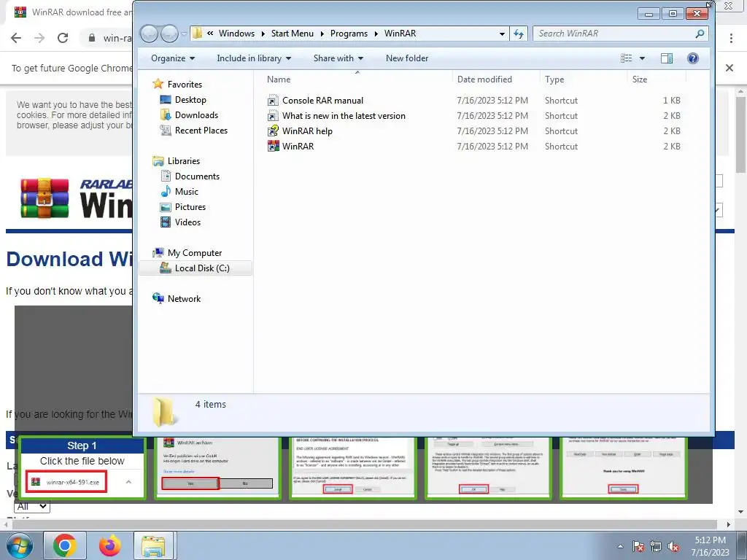Open the Include in library dropdown
This screenshot has height=560, width=747.
pyautogui.click(x=254, y=58)
